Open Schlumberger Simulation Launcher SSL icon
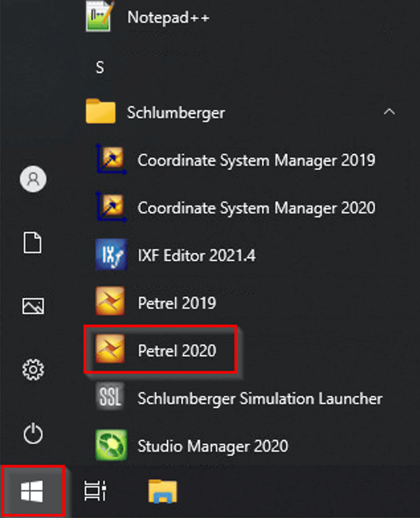 (x=111, y=397)
